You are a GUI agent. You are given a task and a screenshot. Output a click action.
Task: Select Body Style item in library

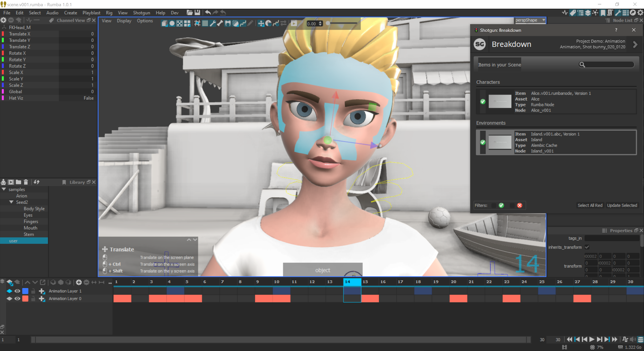click(x=34, y=209)
